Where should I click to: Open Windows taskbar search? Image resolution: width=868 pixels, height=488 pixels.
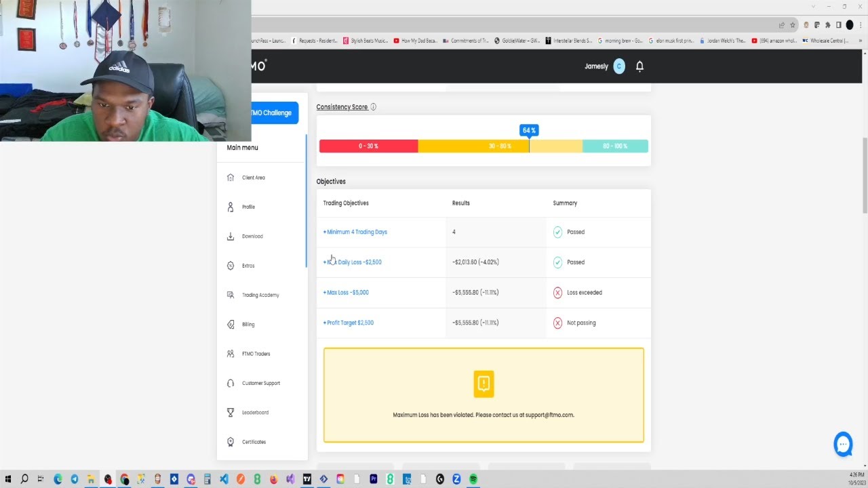24,479
